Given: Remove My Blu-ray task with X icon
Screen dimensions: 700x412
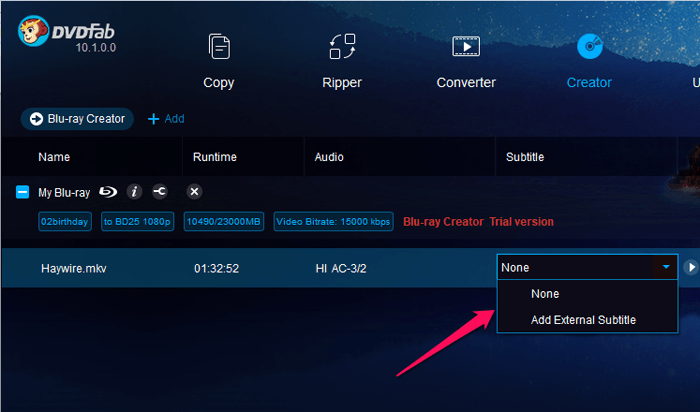Looking at the screenshot, I should 194,192.
